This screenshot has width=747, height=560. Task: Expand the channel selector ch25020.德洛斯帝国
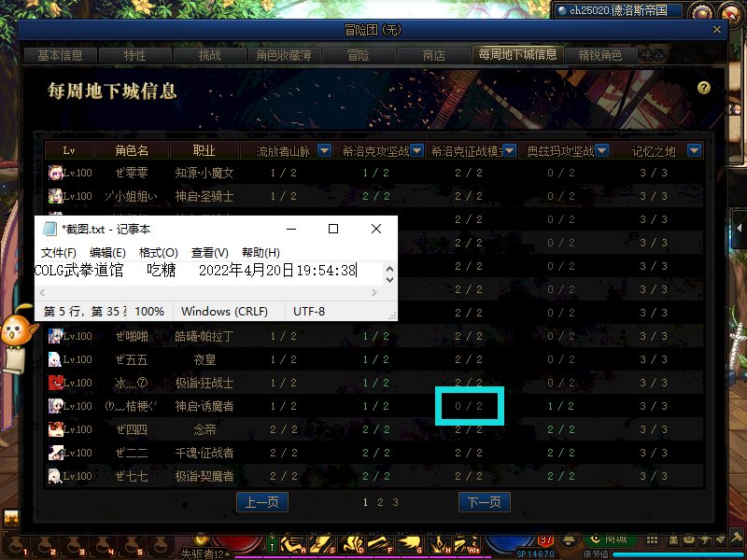click(618, 10)
